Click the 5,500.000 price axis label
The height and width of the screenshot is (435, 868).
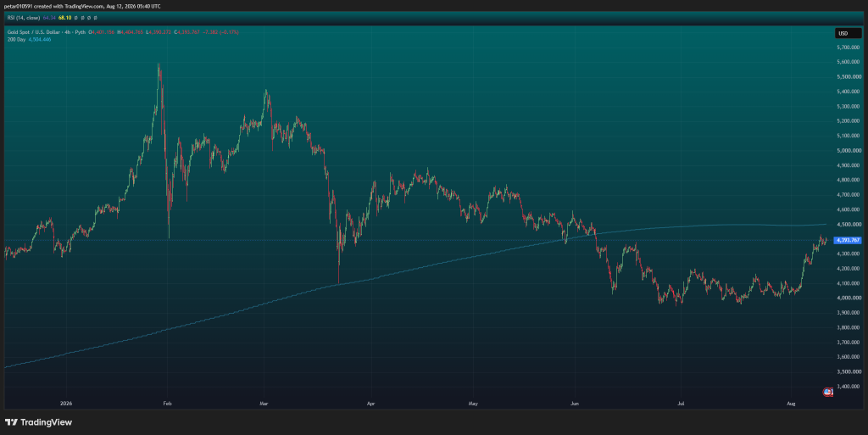click(849, 77)
